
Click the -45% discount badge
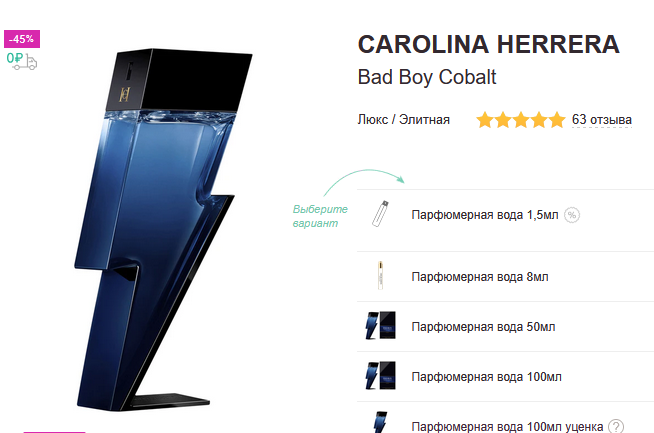pos(22,39)
